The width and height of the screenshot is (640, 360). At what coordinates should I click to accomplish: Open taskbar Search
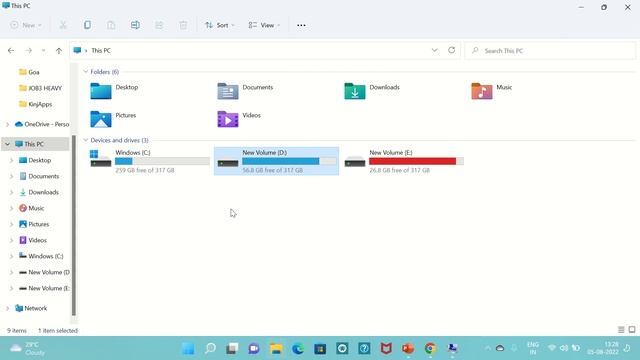[210, 349]
